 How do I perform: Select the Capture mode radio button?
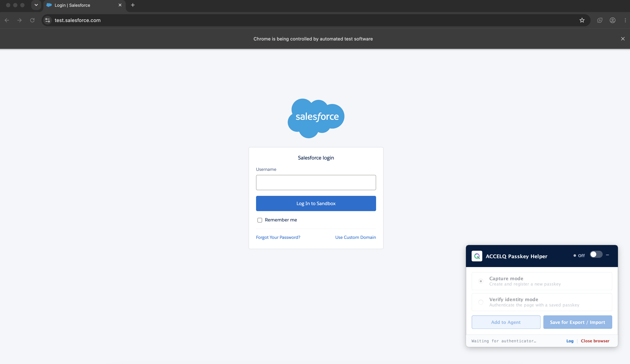point(481,281)
